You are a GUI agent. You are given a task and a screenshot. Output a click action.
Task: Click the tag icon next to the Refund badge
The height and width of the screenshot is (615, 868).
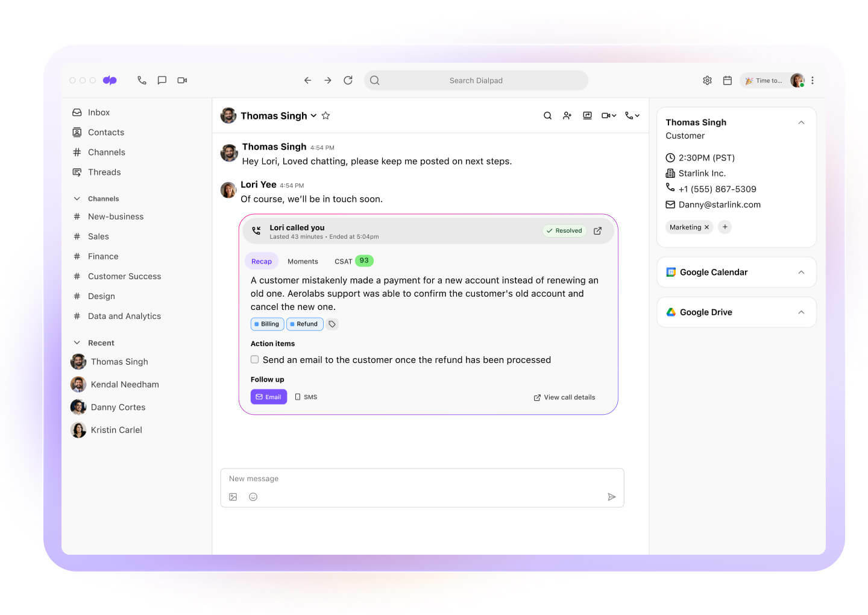click(x=332, y=324)
